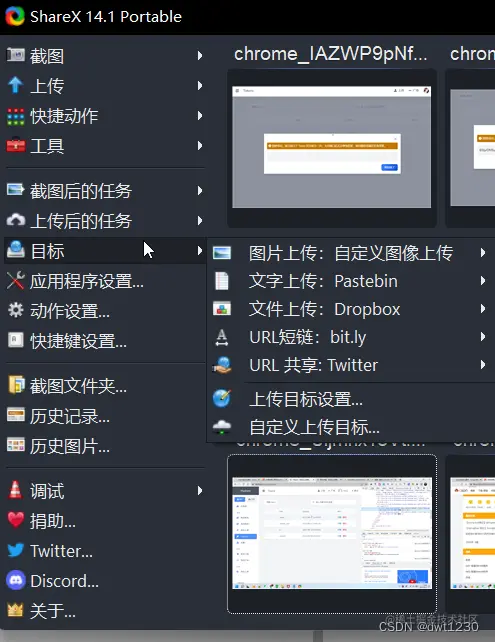Click the 历史记录 icon
495x642 pixels.
click(x=16, y=415)
